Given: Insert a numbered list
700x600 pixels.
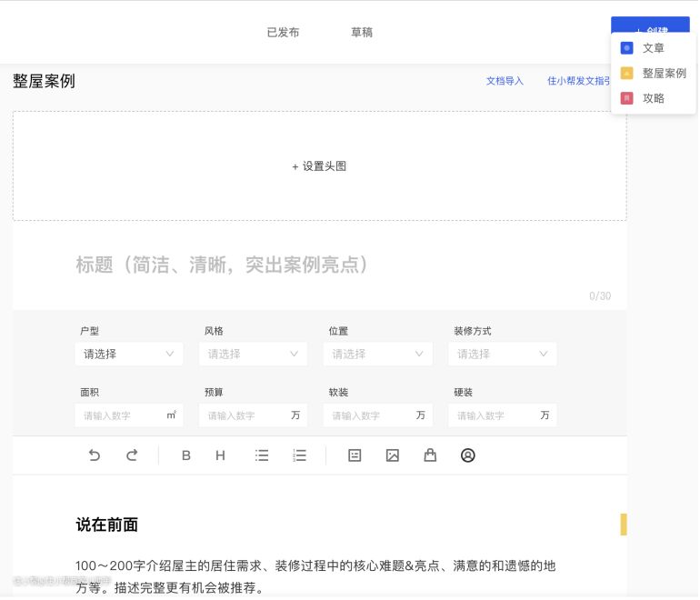Looking at the screenshot, I should (x=299, y=456).
